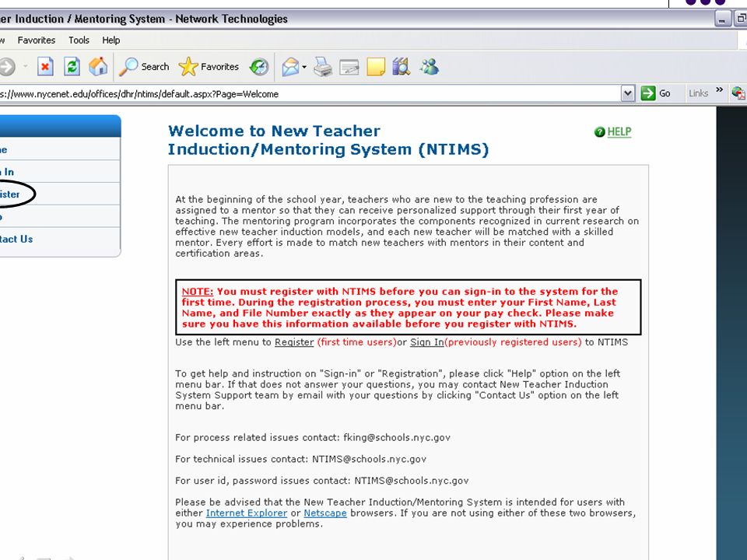Click the fking@schools.nyc.gov email text
The width and height of the screenshot is (747, 560).
pyautogui.click(x=397, y=438)
